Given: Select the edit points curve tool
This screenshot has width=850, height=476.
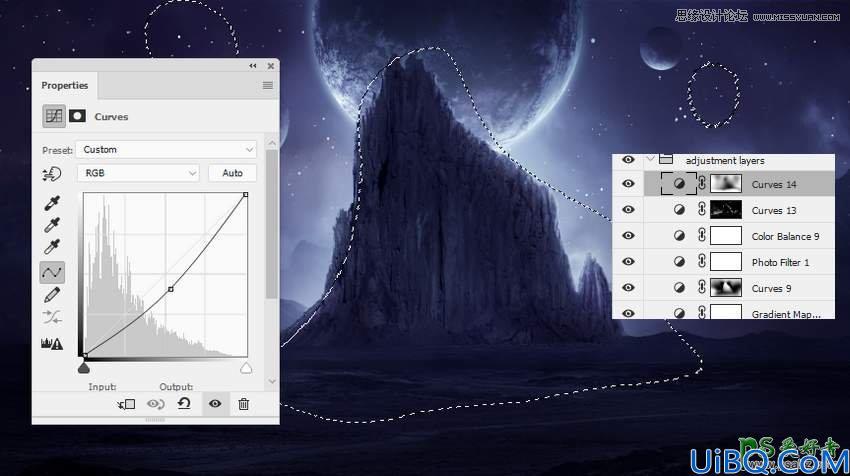Looking at the screenshot, I should (52, 272).
